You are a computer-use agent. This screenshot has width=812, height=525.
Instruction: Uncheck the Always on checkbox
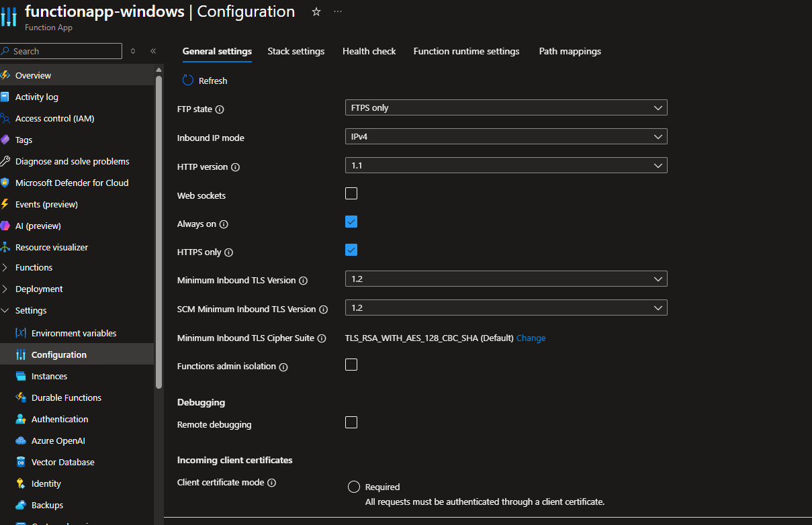coord(351,222)
